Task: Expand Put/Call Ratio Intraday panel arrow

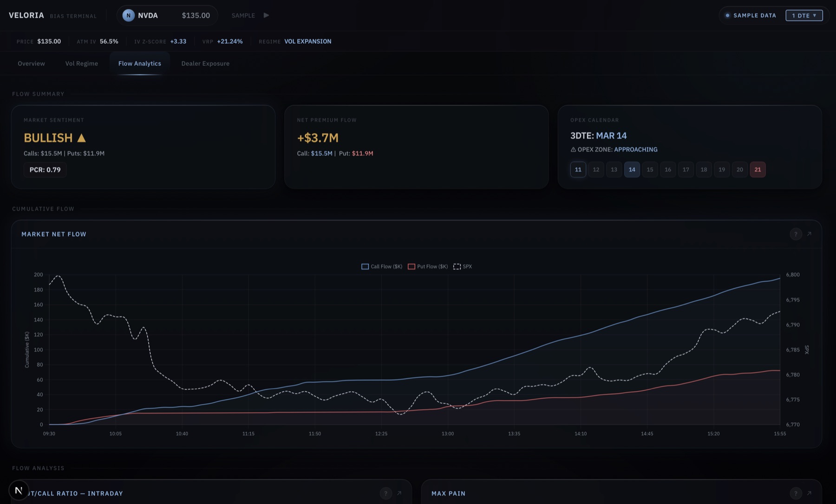Action: (399, 493)
